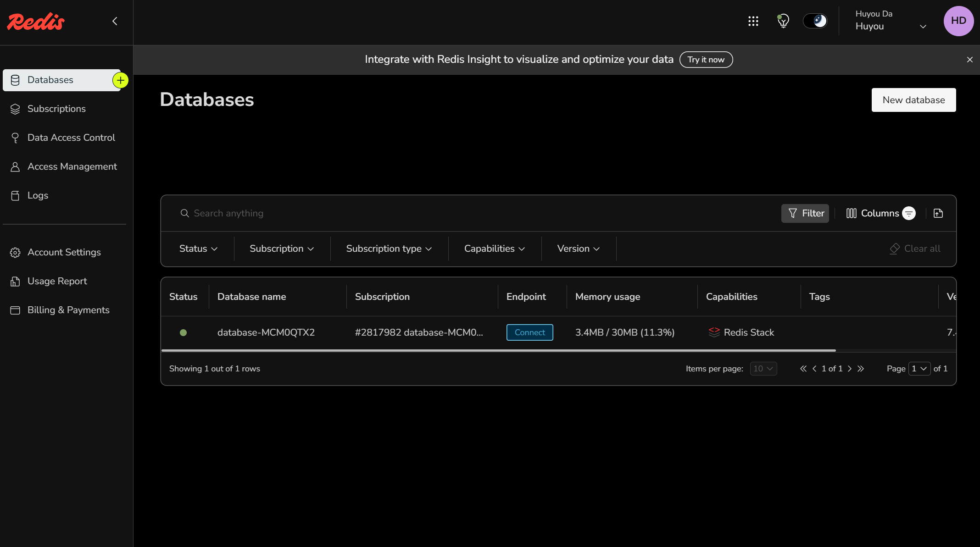Click the Account Settings gear icon
This screenshot has height=547, width=980.
point(15,253)
